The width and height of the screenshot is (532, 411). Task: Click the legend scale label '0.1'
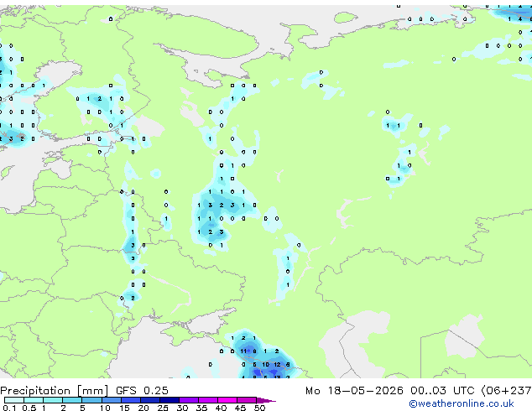(x=9, y=408)
